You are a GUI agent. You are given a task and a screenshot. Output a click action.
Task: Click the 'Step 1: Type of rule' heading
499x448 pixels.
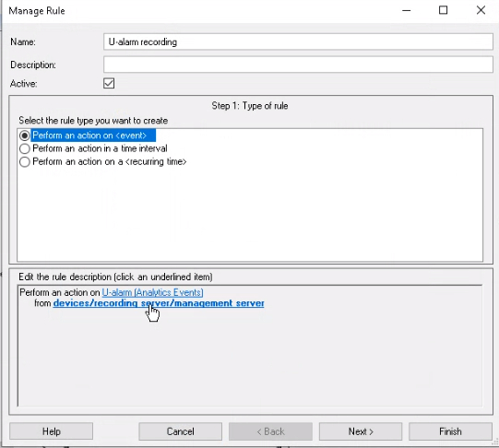tap(250, 106)
